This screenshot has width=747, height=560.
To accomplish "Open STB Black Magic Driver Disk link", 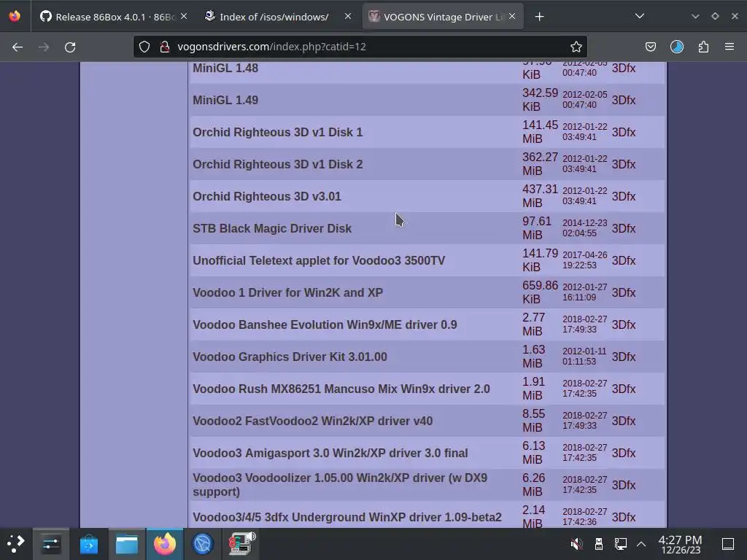I will coord(272,228).
